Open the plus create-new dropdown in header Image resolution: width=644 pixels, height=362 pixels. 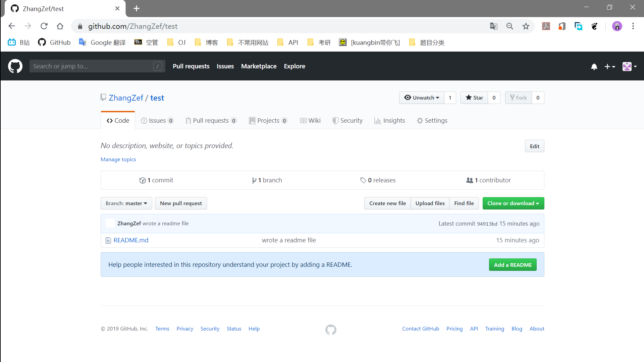pyautogui.click(x=609, y=67)
